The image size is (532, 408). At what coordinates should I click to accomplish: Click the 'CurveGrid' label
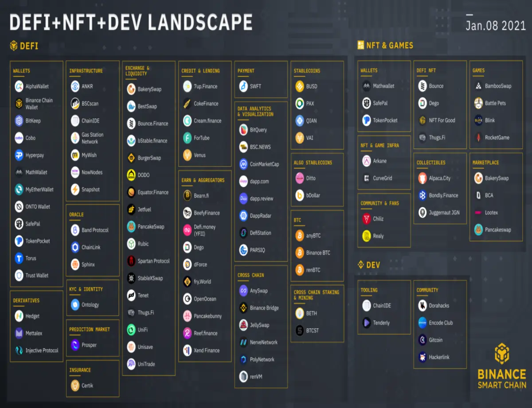383,178
